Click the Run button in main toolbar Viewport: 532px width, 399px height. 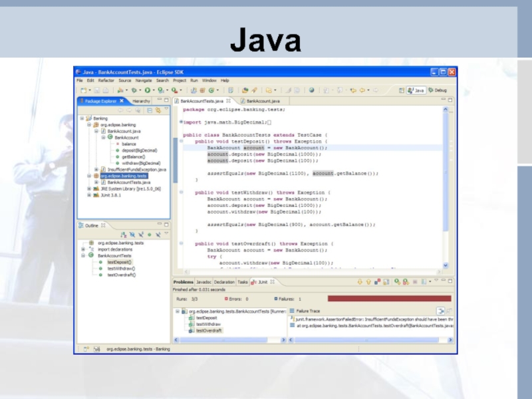coord(148,90)
